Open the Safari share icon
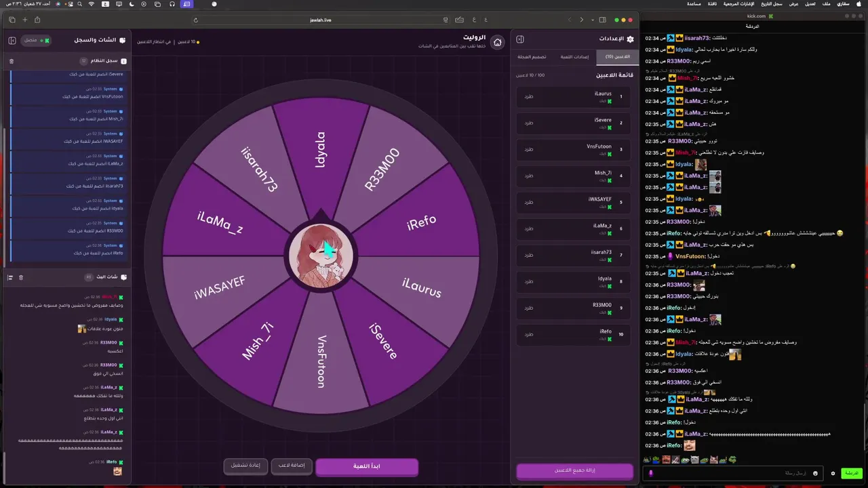This screenshot has width=868, height=488. pyautogui.click(x=37, y=20)
